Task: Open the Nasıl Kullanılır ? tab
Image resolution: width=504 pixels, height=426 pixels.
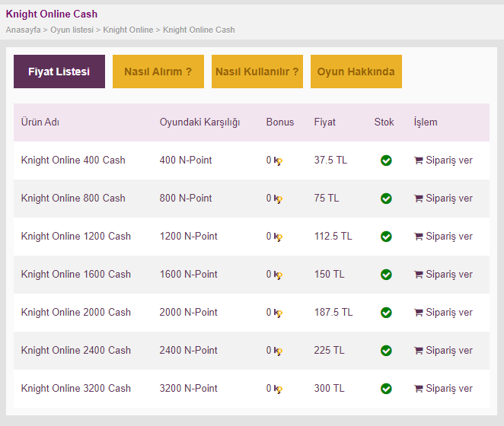Action: click(257, 72)
